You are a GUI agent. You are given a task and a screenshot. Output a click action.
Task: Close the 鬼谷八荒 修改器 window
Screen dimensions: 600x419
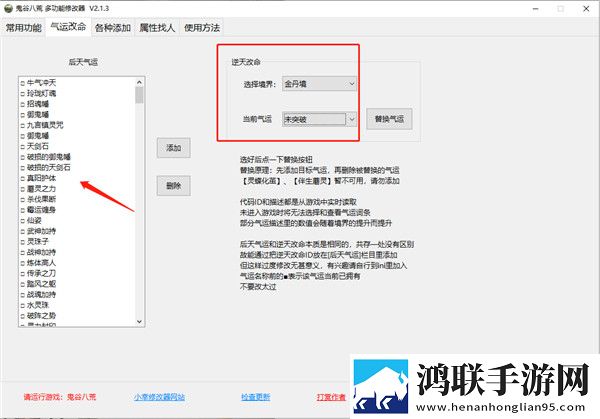point(586,8)
